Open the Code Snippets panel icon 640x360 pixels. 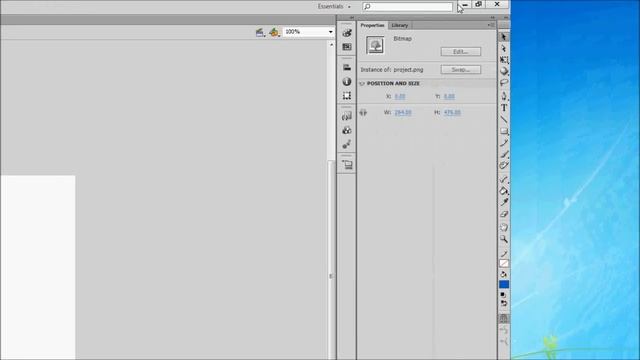coord(347,116)
